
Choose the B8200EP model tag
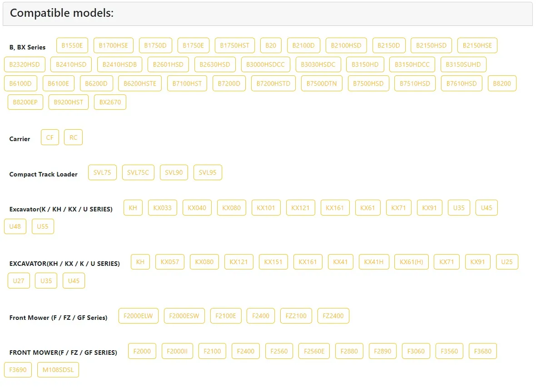pos(25,102)
